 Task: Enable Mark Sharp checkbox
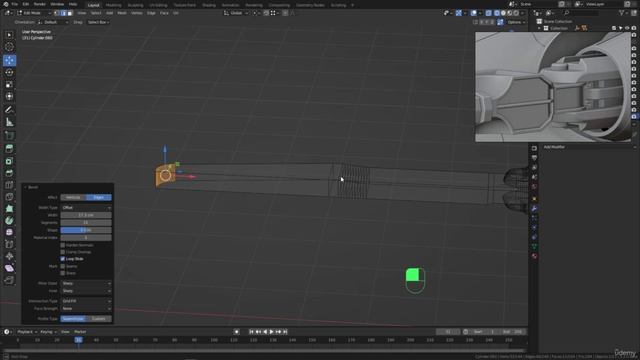click(62, 273)
